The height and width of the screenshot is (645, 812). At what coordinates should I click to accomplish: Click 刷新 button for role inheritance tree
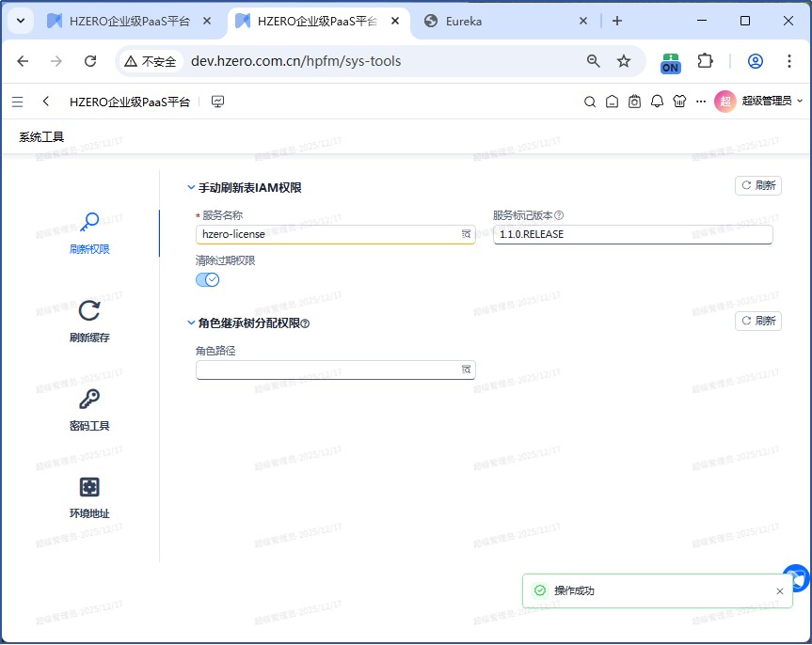[758, 321]
